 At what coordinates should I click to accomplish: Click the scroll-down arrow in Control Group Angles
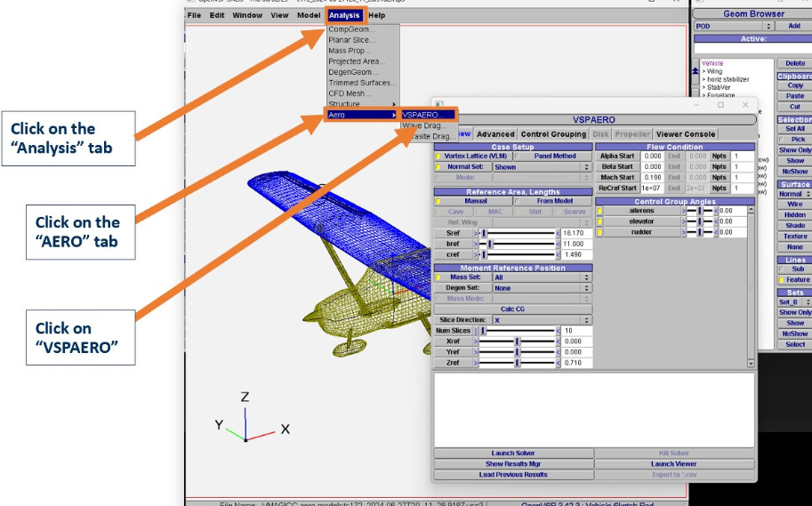(x=751, y=364)
